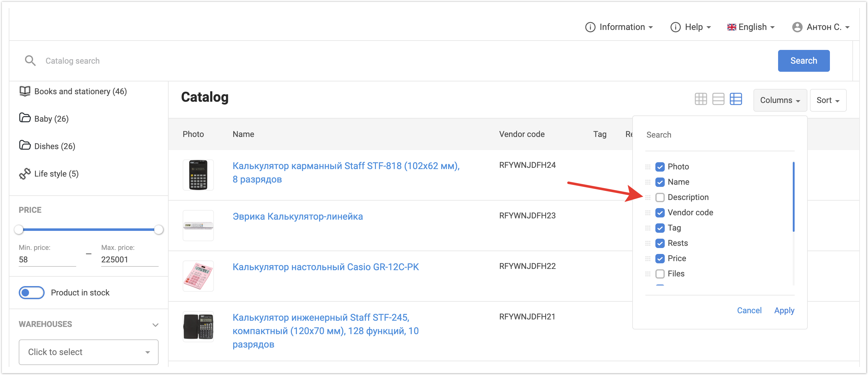Collapse the Warehouses section chevron
This screenshot has height=375, width=868.
click(155, 324)
